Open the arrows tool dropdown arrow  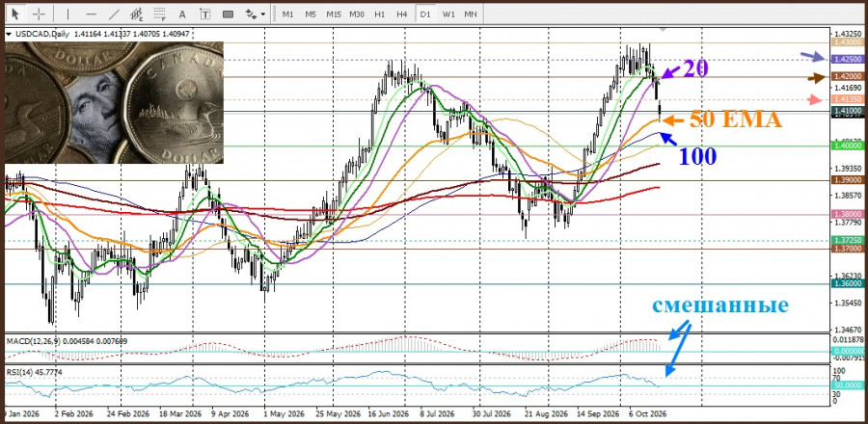click(263, 14)
